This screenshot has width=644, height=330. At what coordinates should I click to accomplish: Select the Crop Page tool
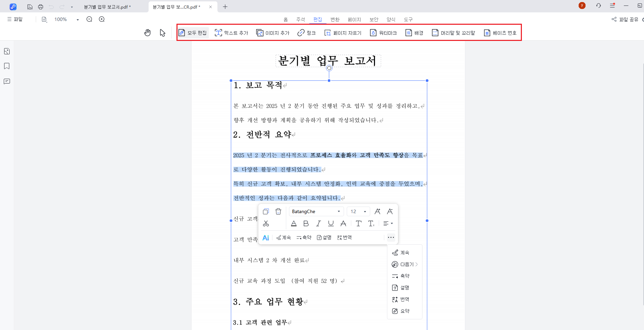click(x=342, y=33)
